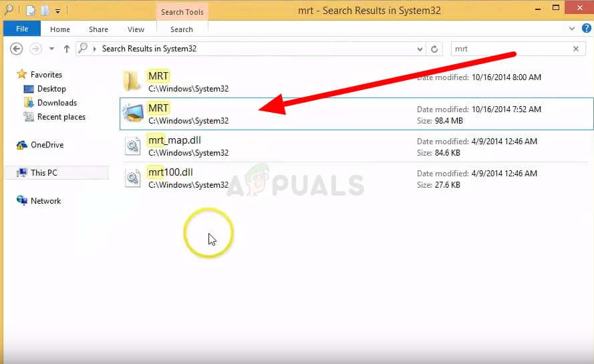
Task: Refresh the search results
Action: coord(434,49)
